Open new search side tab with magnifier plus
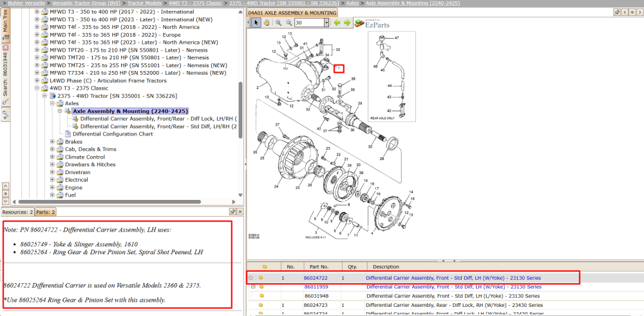 (x=5, y=115)
